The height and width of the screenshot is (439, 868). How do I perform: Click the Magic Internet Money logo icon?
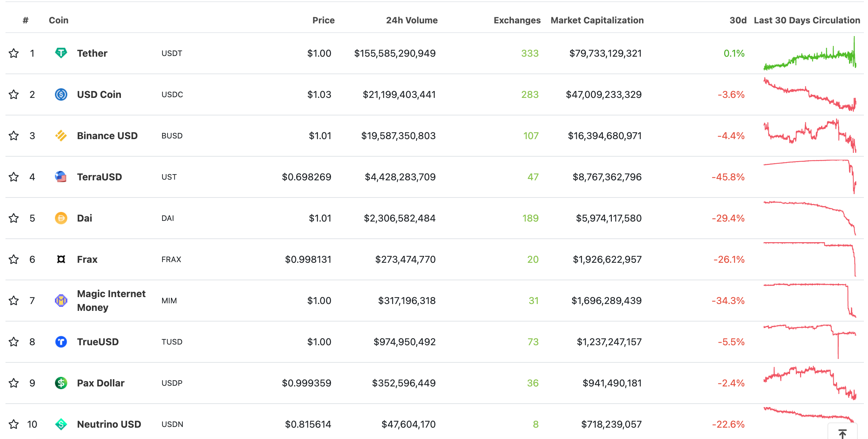61,301
